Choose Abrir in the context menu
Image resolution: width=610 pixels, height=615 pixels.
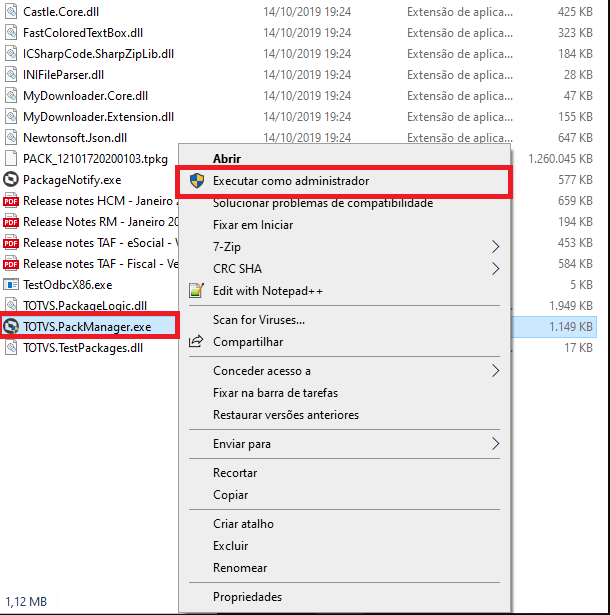[x=227, y=159]
